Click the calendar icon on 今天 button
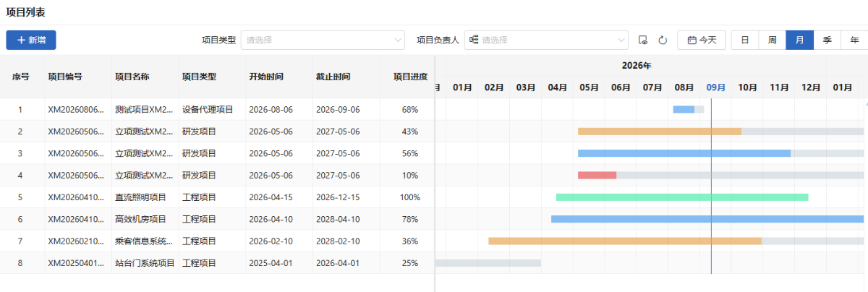The width and height of the screenshot is (868, 292). [692, 40]
